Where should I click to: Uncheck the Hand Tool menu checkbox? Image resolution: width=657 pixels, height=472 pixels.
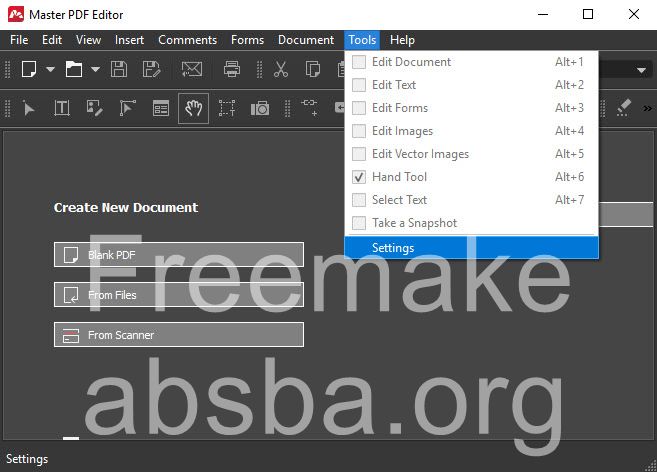click(359, 177)
